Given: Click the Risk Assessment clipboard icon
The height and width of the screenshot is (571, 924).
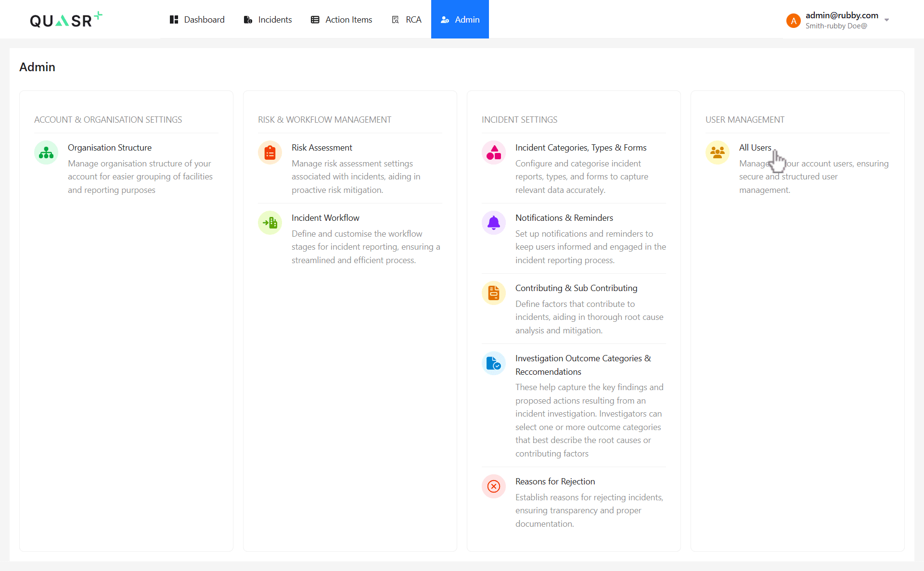Looking at the screenshot, I should click(x=270, y=152).
